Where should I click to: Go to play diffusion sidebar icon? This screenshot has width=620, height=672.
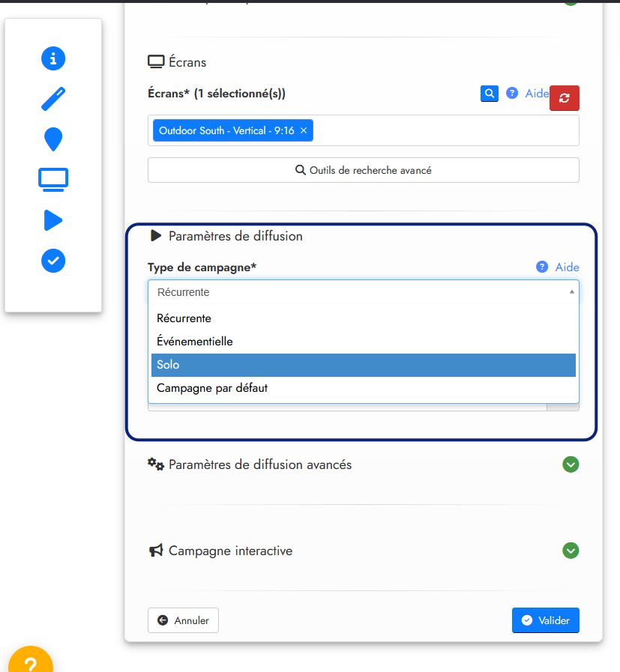coord(53,220)
